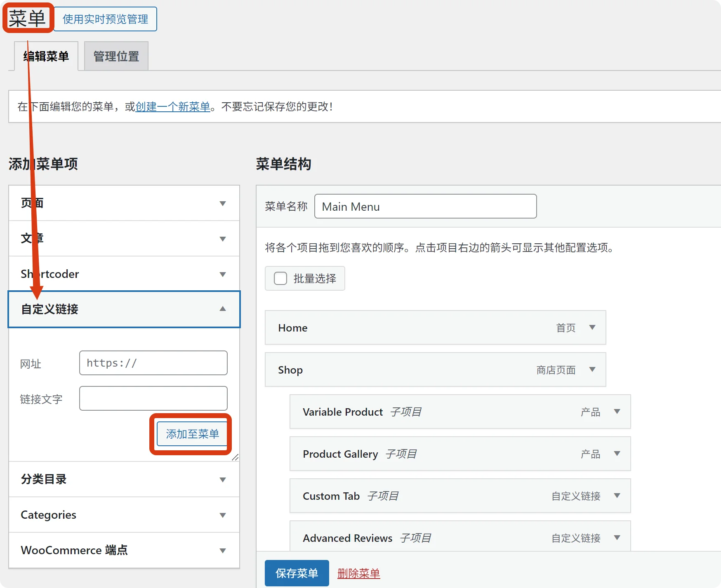Open Variable Product item settings arrow

tap(617, 412)
